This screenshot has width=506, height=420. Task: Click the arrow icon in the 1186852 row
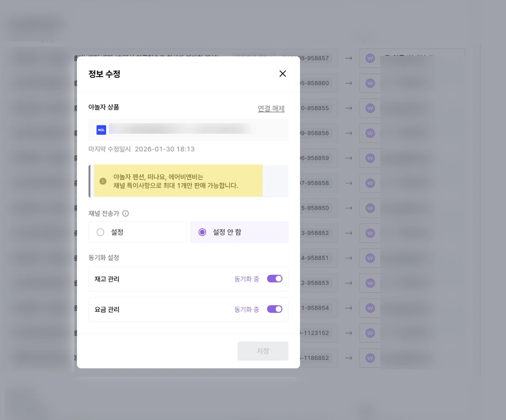coord(349,358)
